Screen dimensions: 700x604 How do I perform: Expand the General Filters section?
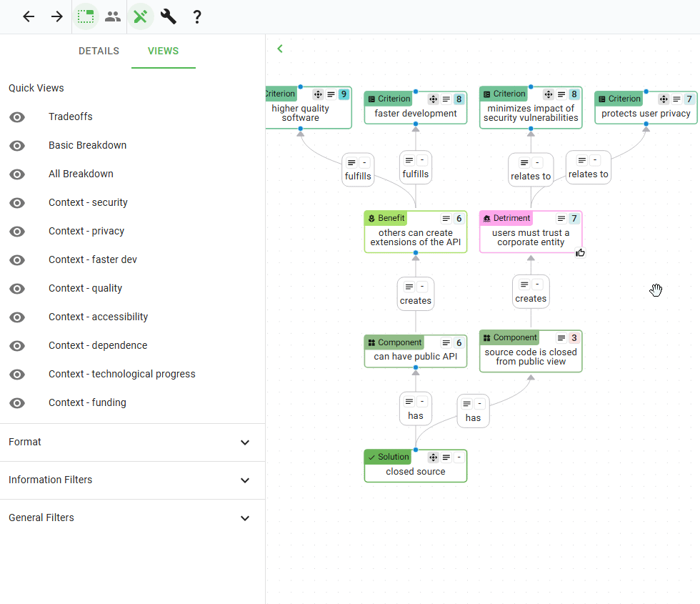[133, 518]
